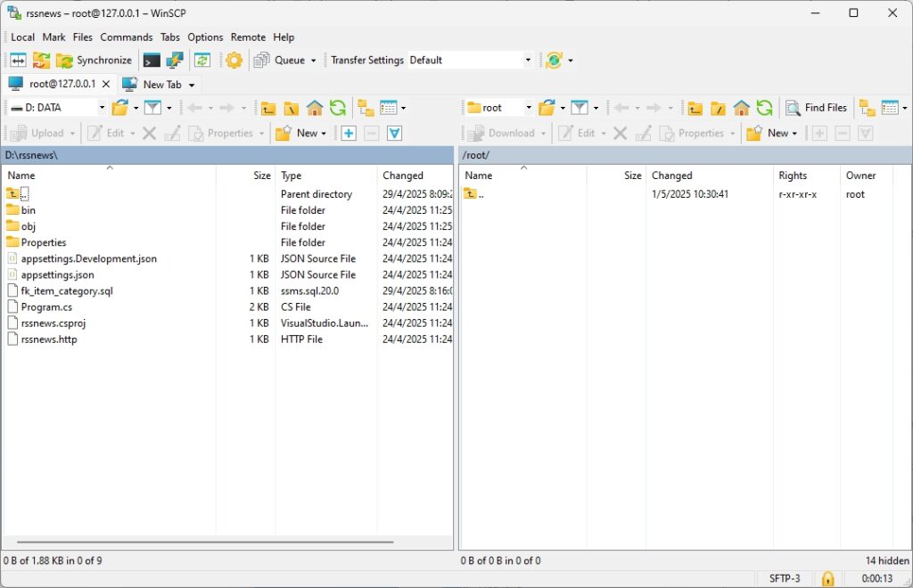Open the Tabs menu
This screenshot has width=913, height=588.
170,37
